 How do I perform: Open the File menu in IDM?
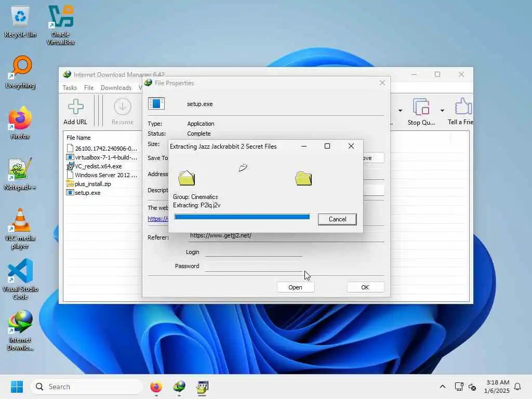[89, 87]
